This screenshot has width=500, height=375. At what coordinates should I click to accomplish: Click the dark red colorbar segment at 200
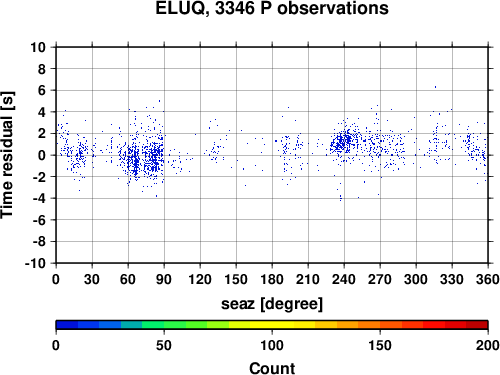click(x=477, y=325)
